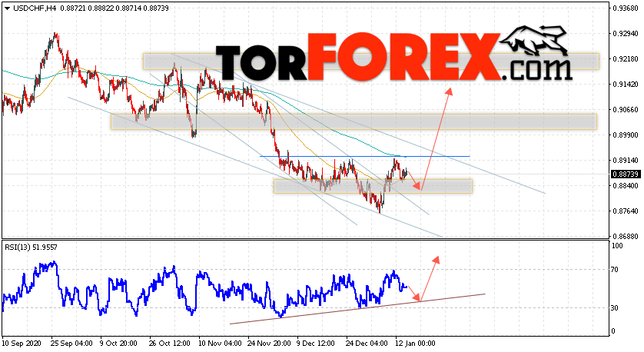Screen dimensions: 644x352
Task: Open the USDCHF,H4 chart dropdown arrow
Action: point(8,8)
